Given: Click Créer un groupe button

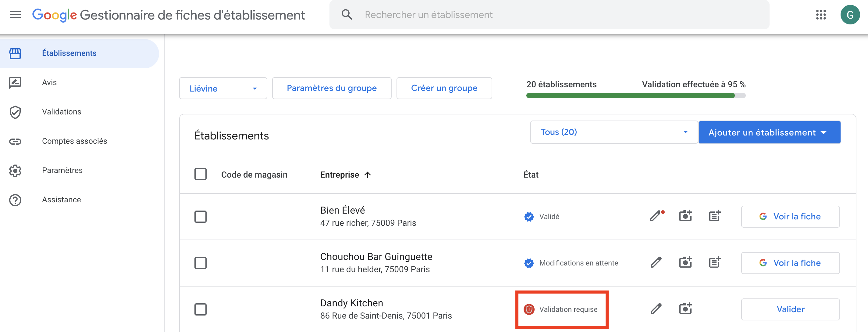Looking at the screenshot, I should tap(444, 88).
